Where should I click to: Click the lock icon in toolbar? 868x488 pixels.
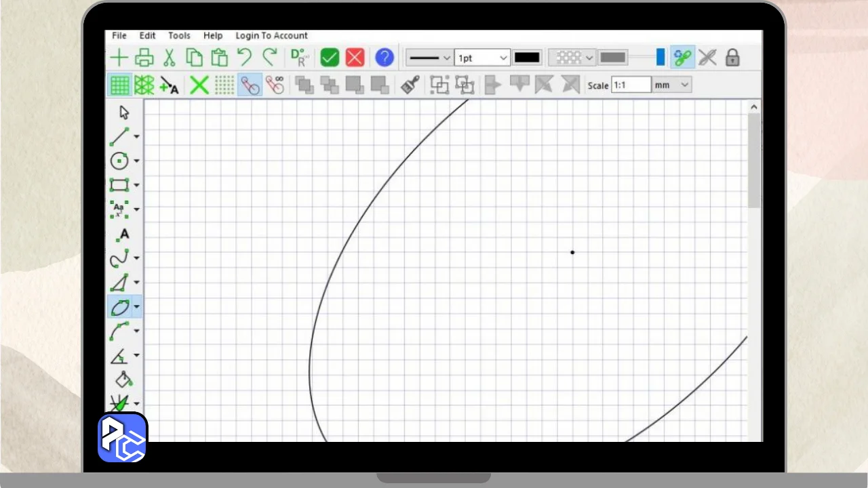pos(732,58)
